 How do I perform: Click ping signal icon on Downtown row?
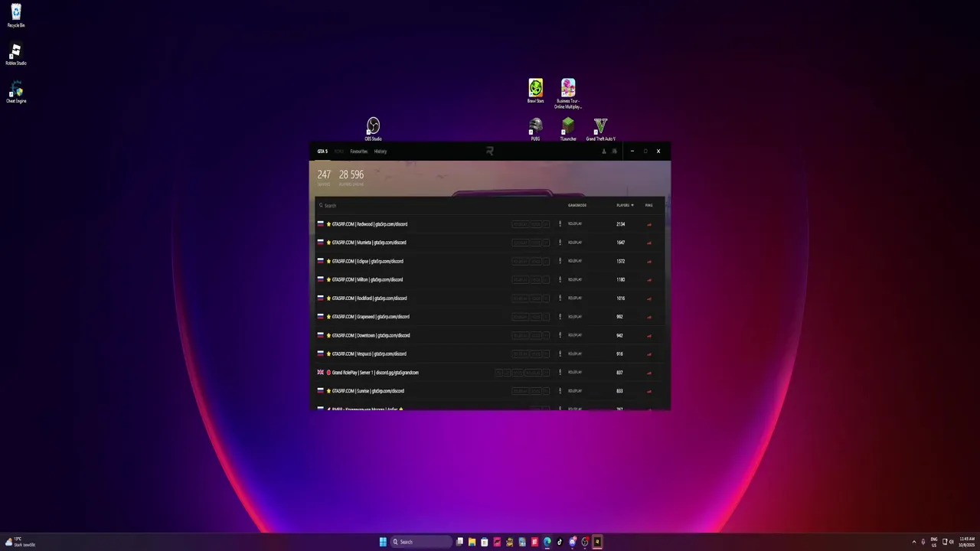pyautogui.click(x=649, y=335)
